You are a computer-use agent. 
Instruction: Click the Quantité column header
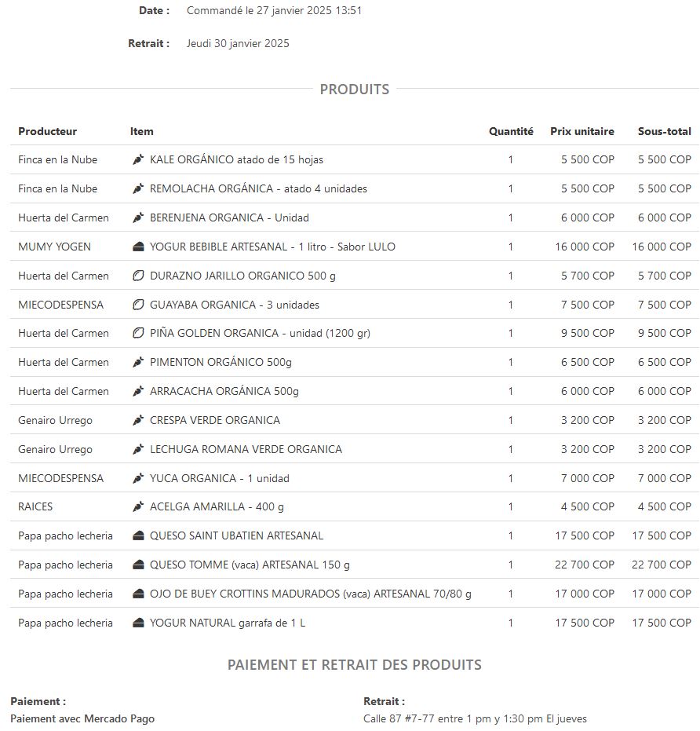pyautogui.click(x=511, y=131)
